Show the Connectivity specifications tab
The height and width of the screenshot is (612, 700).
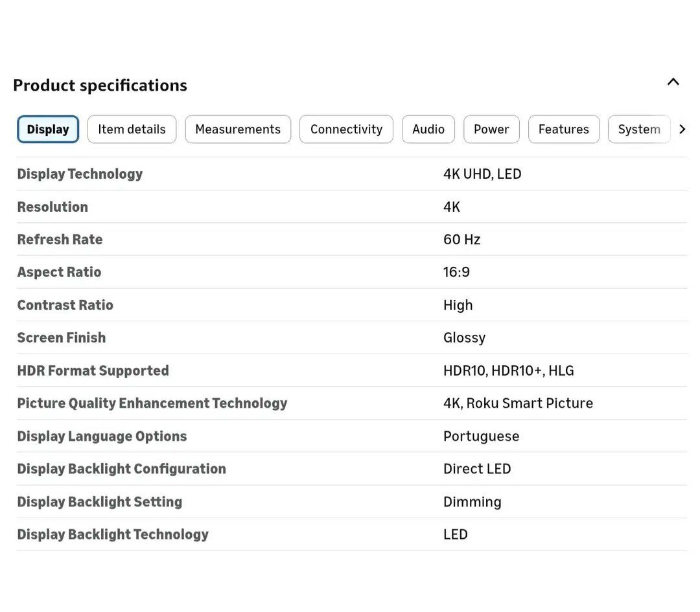346,130
